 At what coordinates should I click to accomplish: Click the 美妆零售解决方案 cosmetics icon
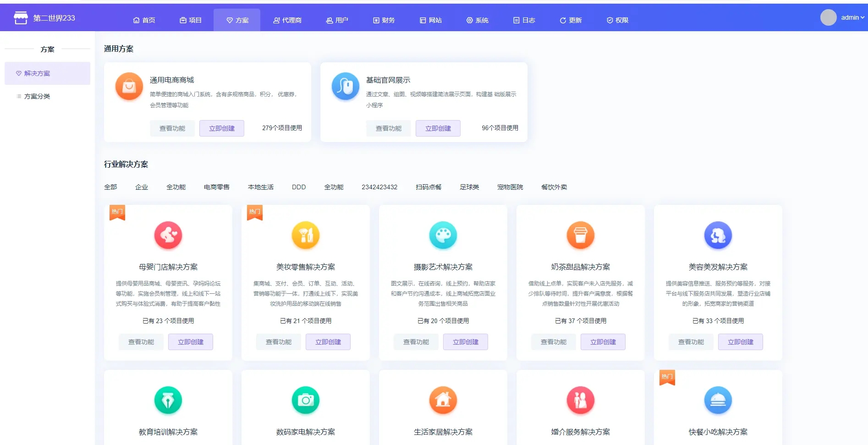click(x=306, y=235)
